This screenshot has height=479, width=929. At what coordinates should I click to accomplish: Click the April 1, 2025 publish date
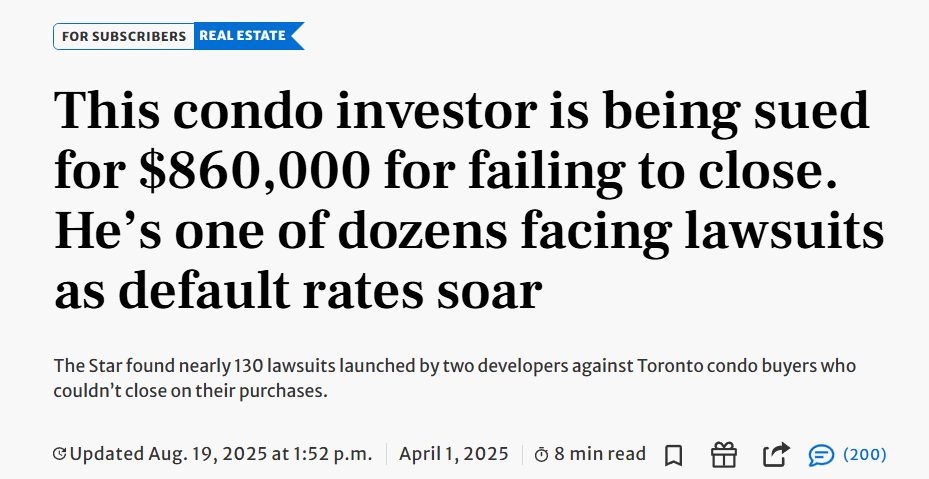point(454,455)
